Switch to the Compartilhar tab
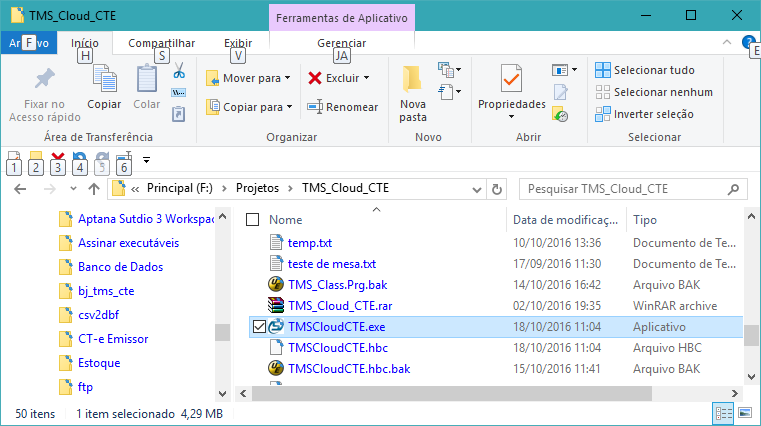This screenshot has height=426, width=761. [162, 43]
